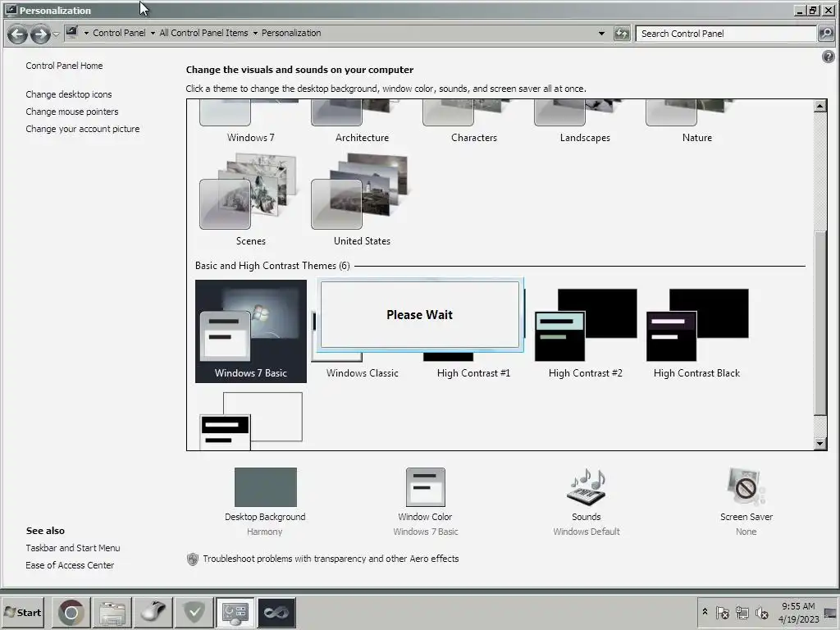Open the clock showing 9:55 AM

[798, 613]
